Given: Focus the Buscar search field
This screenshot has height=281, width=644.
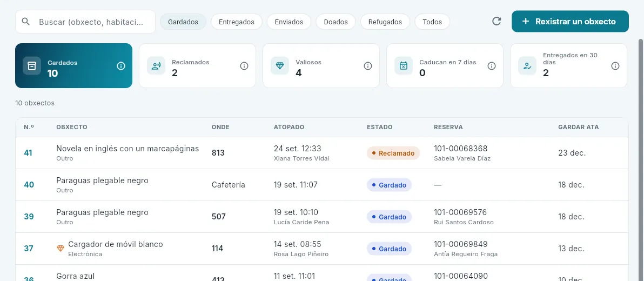Looking at the screenshot, I should [x=85, y=22].
